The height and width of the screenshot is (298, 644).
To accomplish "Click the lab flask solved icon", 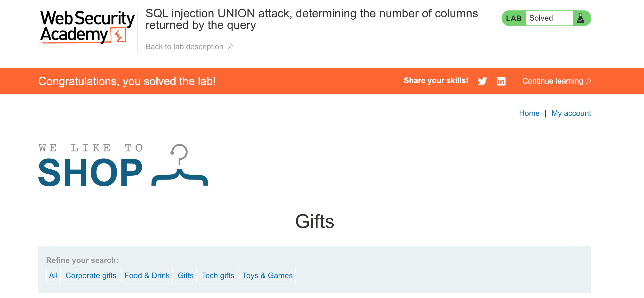I will click(x=580, y=18).
